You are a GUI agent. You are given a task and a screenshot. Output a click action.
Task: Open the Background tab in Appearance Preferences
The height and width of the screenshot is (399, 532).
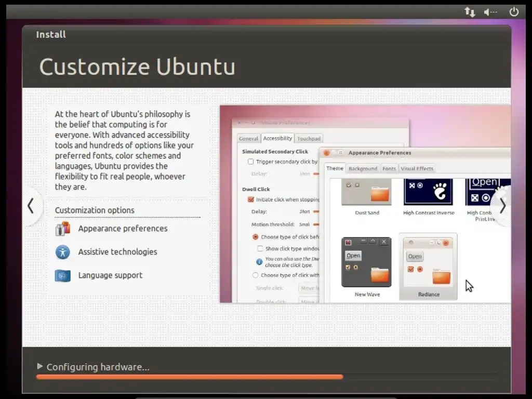coord(363,169)
